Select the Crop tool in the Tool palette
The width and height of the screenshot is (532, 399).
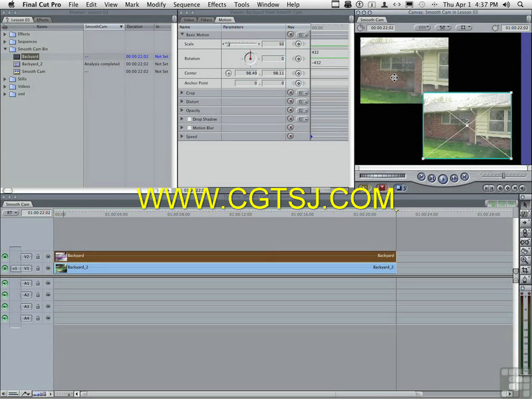[525, 270]
